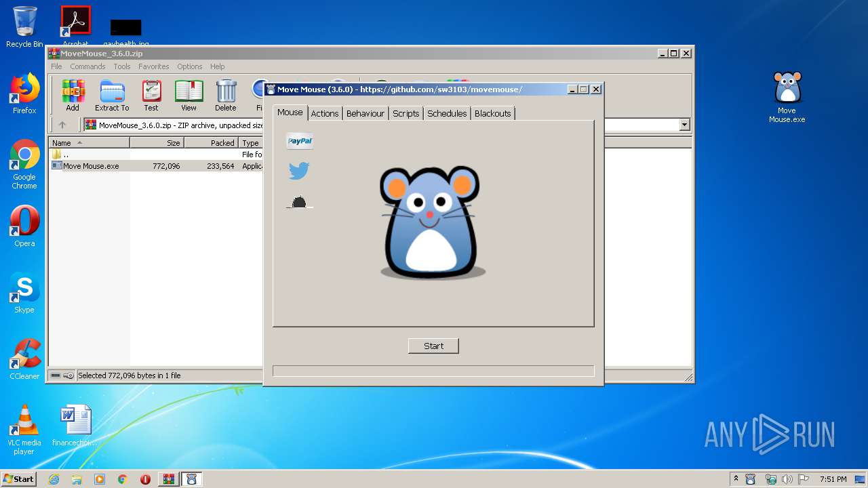This screenshot has width=868, height=488.
Task: Click the volume speaker icon in the tray
Action: pos(787,479)
